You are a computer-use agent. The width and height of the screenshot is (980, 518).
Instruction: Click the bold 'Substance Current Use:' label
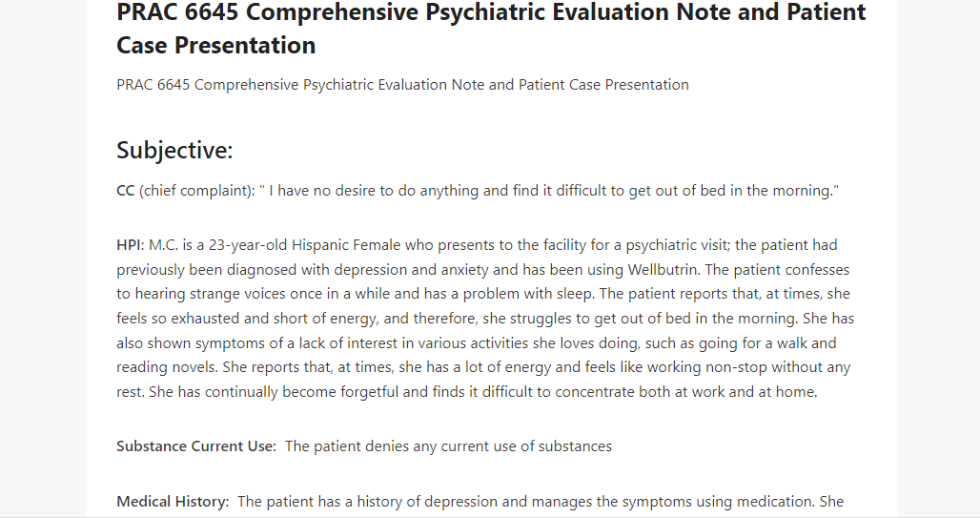point(196,446)
